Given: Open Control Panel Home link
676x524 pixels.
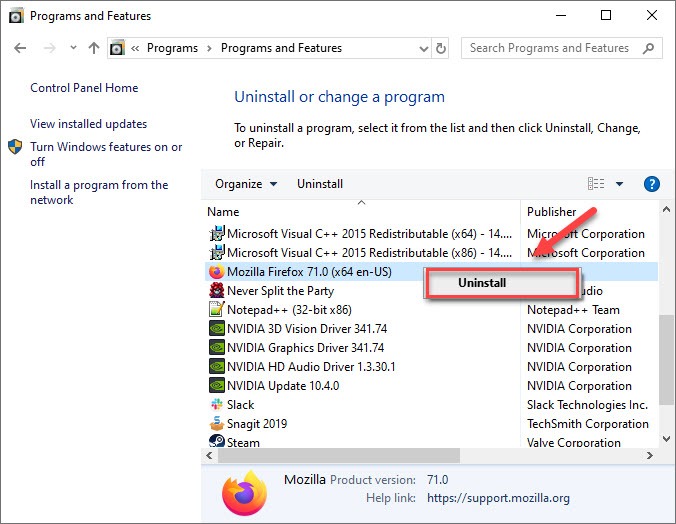Looking at the screenshot, I should click(84, 88).
